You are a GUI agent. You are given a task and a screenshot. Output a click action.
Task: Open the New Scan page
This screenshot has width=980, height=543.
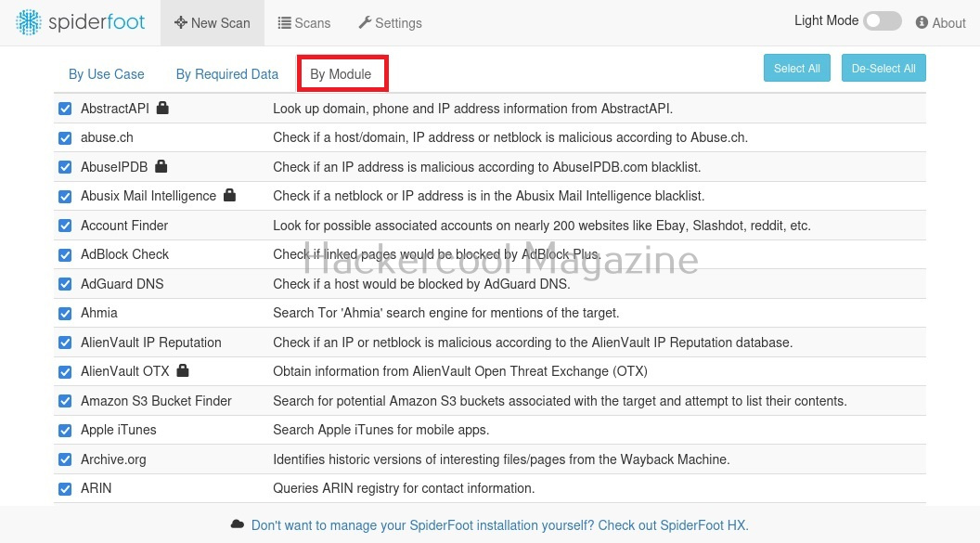click(213, 22)
